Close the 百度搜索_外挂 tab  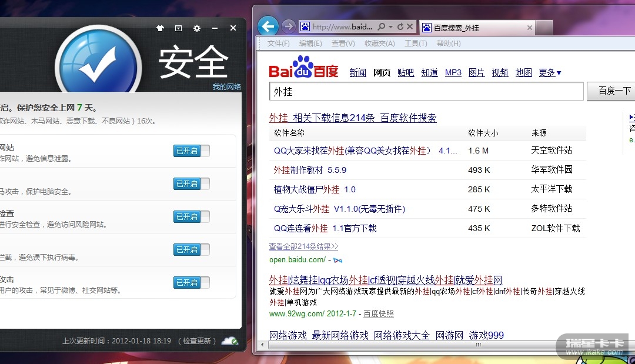(529, 28)
